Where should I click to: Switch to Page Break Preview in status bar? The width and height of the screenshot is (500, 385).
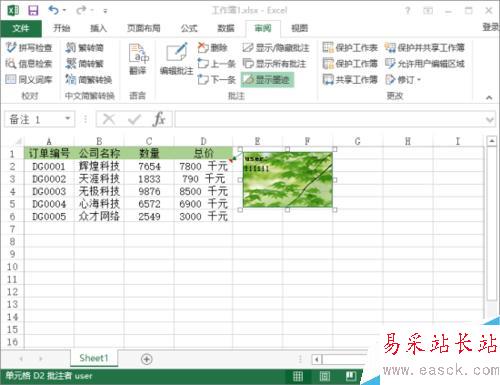(x=351, y=376)
